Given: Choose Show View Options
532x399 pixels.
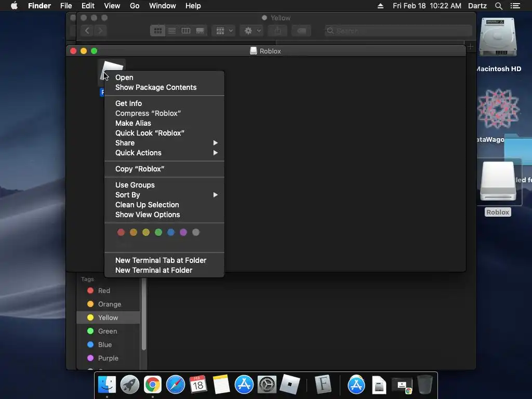Looking at the screenshot, I should point(165,215).
